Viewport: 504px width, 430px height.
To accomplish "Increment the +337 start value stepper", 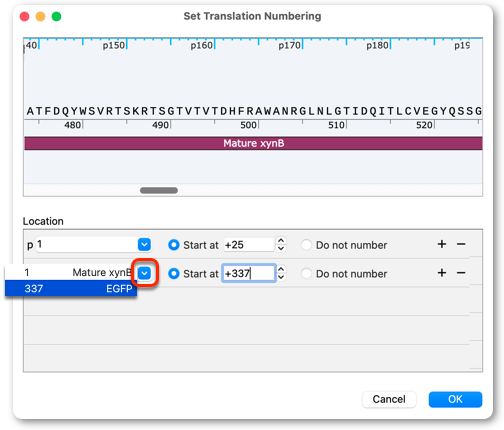I will click(281, 269).
